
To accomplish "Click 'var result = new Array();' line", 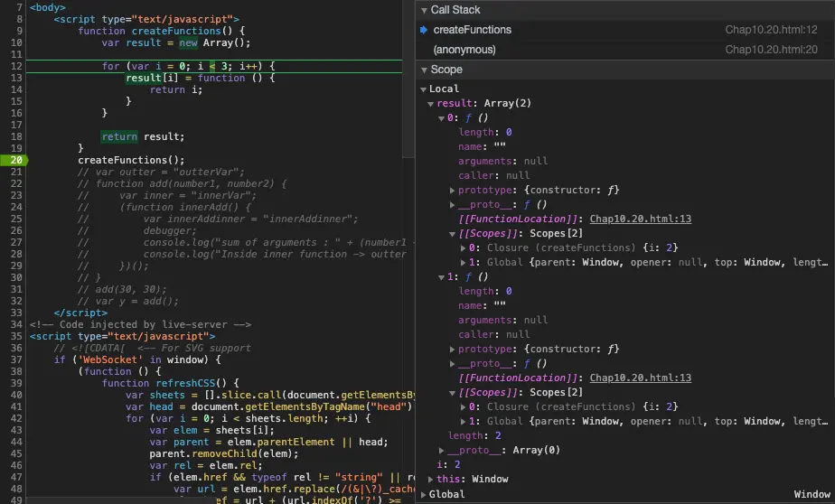I will 175,42.
